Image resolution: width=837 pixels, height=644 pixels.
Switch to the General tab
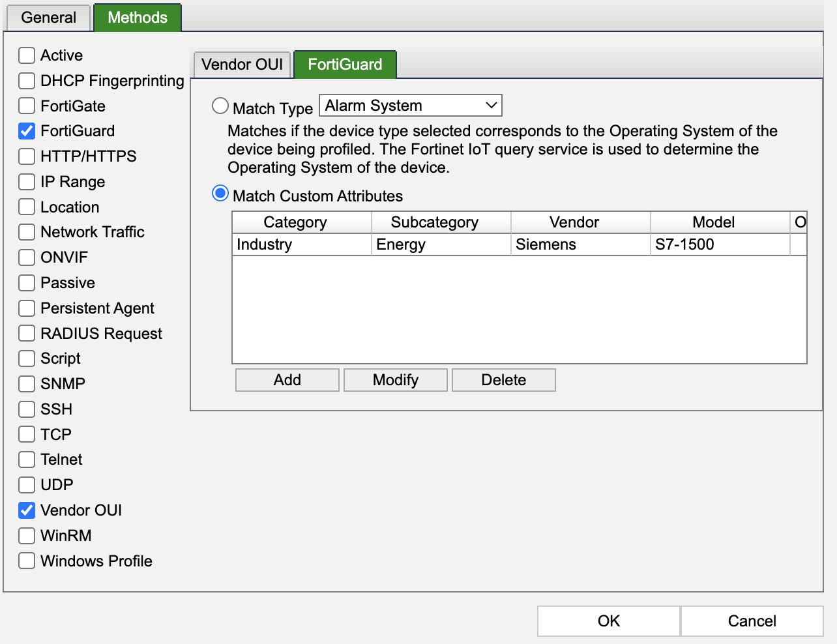[x=48, y=18]
